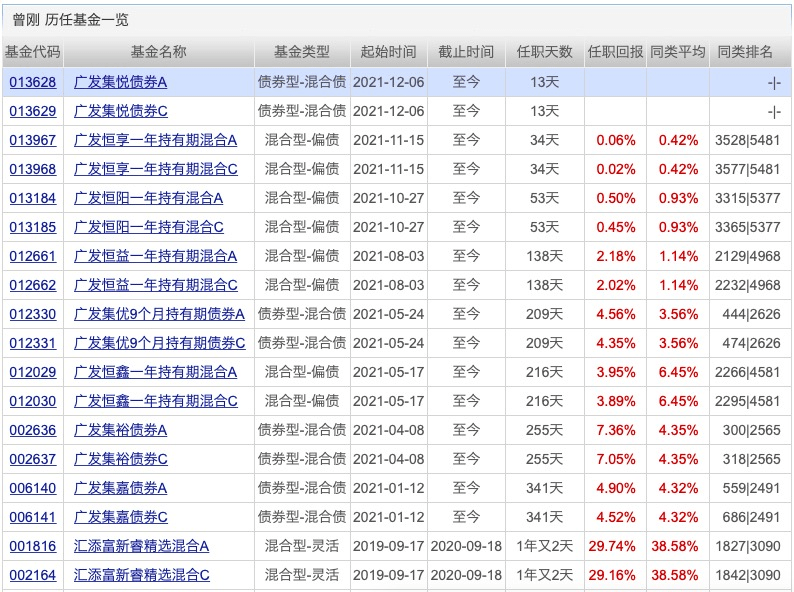The image size is (794, 592).
Task: Open 广发恒益一年持有期混合C link
Action: pos(156,285)
